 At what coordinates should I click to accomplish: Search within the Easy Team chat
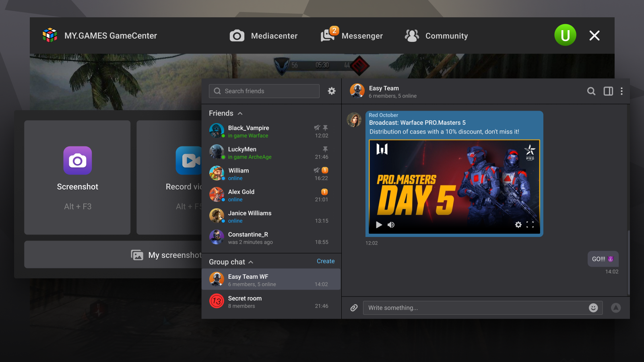(591, 91)
